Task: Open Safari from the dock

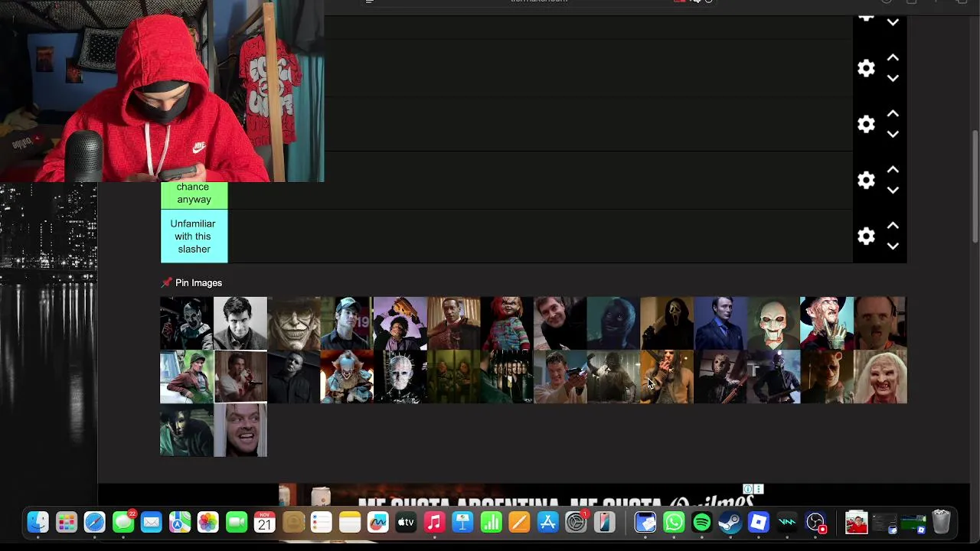Action: point(94,523)
